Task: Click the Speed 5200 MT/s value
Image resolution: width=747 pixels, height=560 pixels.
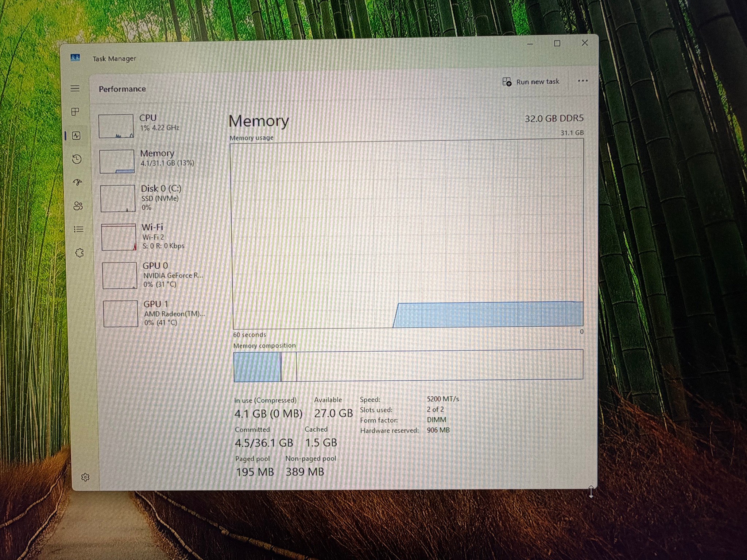Action: click(x=443, y=399)
